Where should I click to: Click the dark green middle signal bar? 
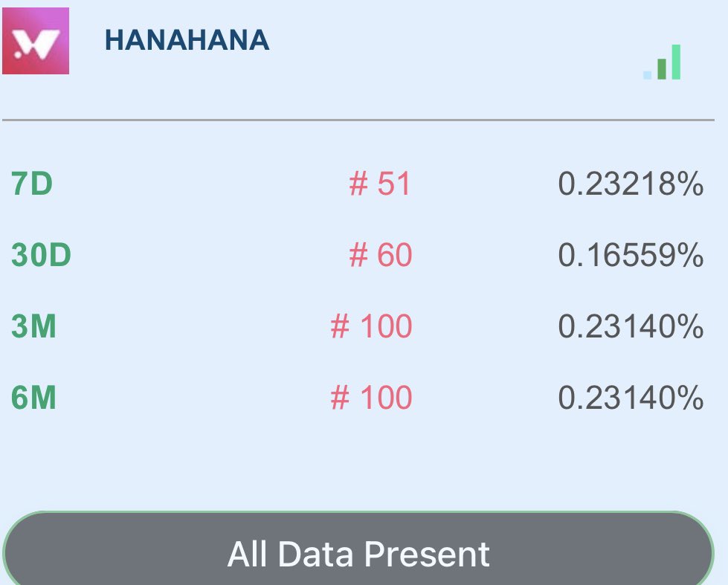point(662,69)
